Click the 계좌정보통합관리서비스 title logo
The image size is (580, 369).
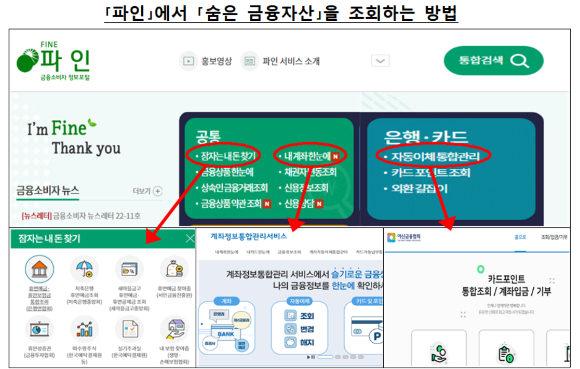249,236
